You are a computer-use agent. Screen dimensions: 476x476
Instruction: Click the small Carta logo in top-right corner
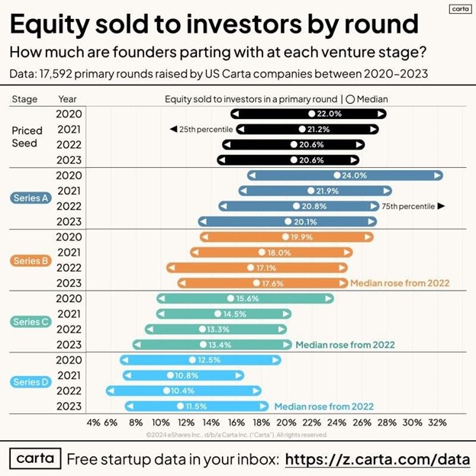459,9
